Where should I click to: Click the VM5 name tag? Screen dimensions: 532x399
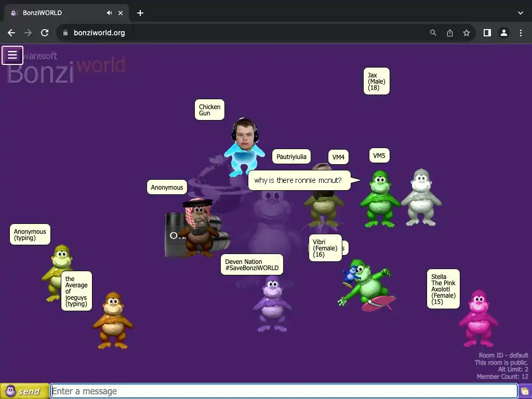[379, 155]
